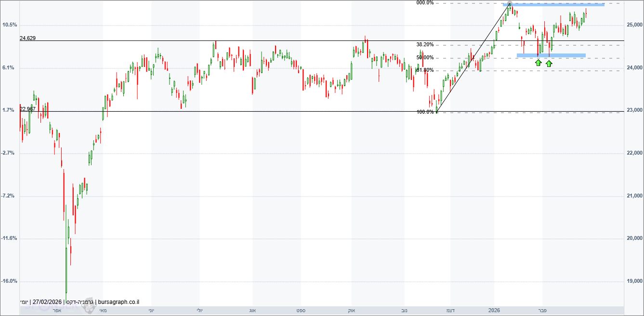Click the 20,000 price axis label
Screen dimensions: 644x316
(x=634, y=238)
